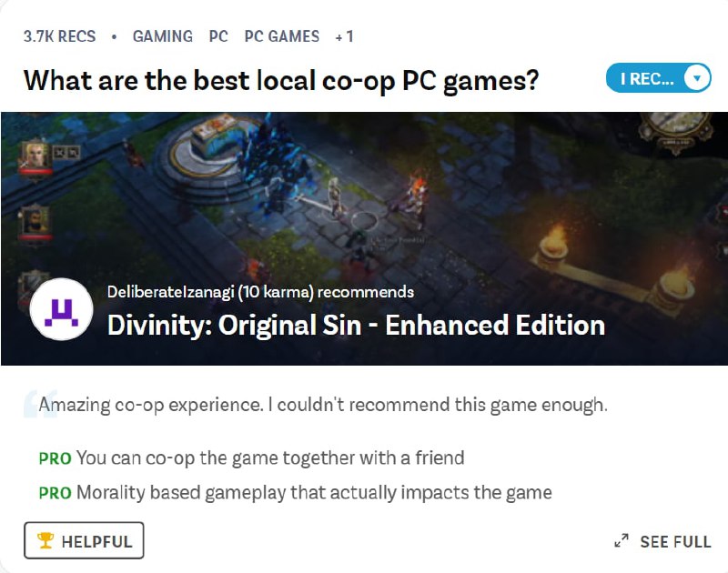Click the first PRO about co-op with friend
This screenshot has height=573, width=728.
pos(251,457)
